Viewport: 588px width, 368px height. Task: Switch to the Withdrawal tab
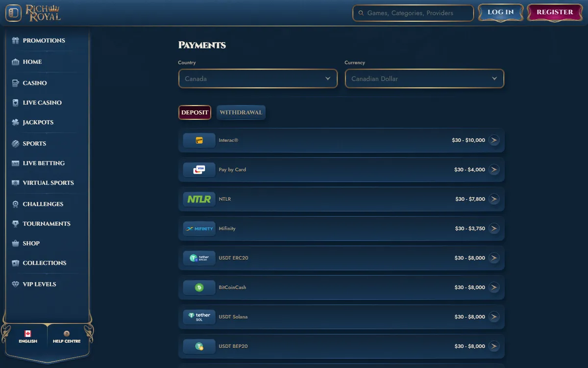(241, 112)
